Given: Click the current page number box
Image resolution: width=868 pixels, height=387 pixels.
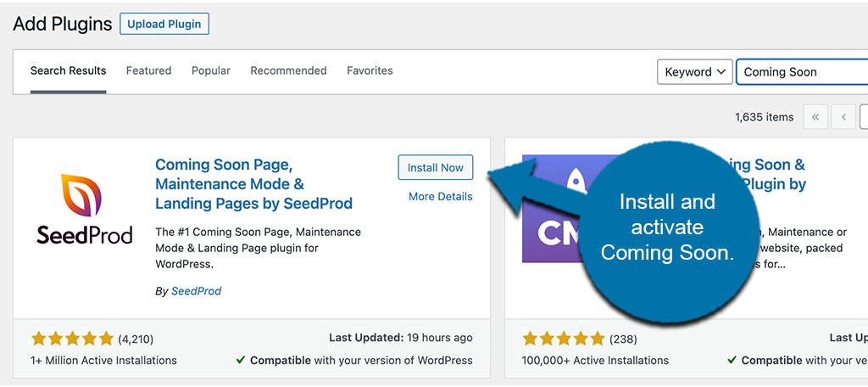Looking at the screenshot, I should pos(864,117).
